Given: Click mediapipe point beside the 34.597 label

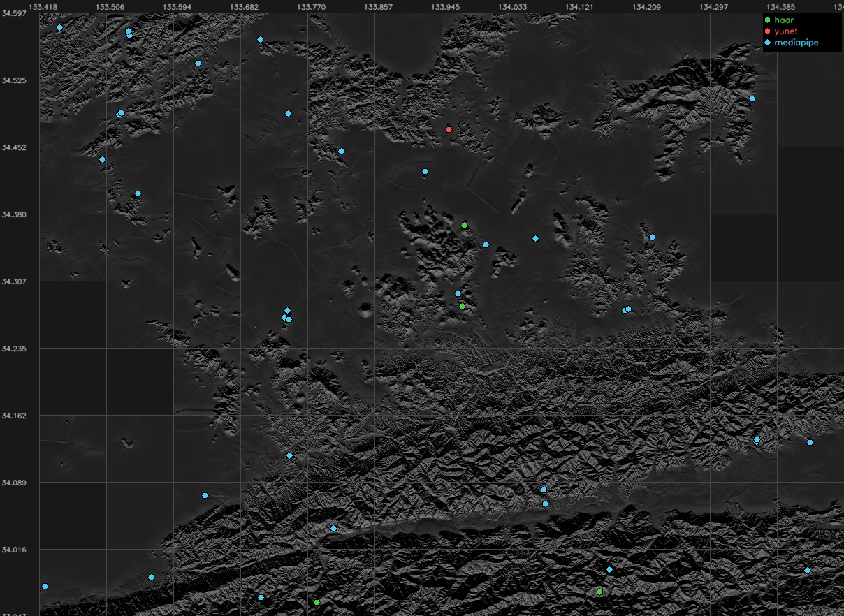Looking at the screenshot, I should pos(59,27).
